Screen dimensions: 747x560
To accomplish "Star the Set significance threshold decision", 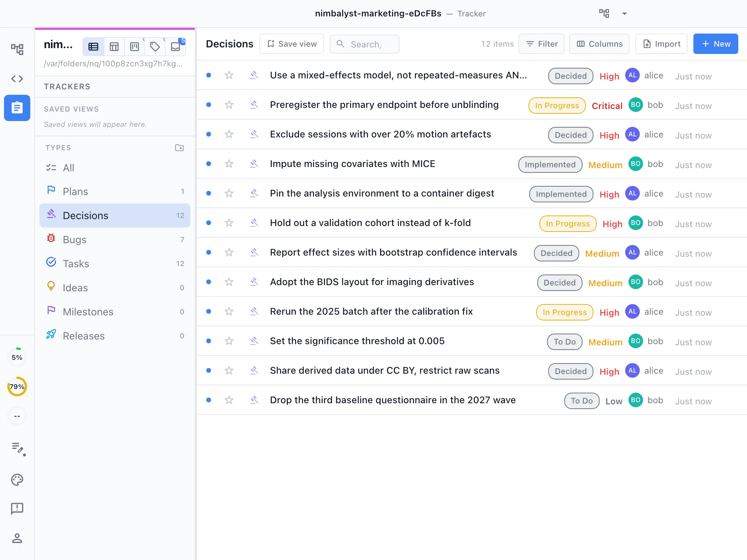I will coord(229,341).
